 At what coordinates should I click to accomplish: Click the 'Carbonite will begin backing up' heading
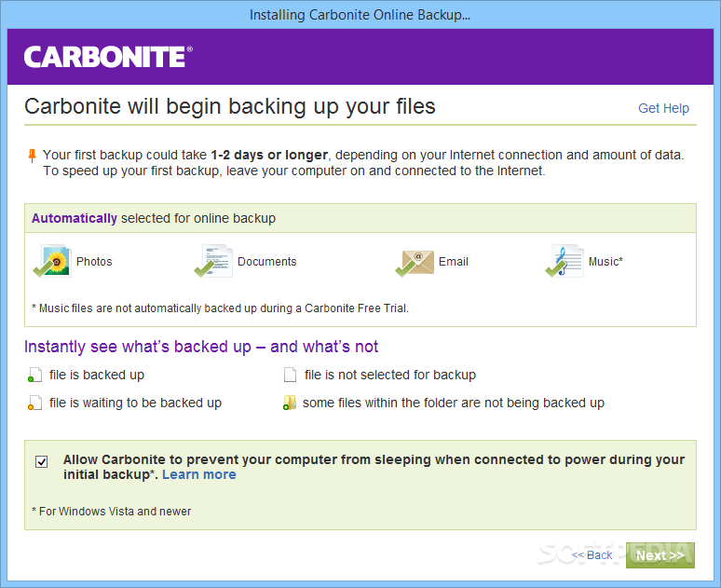[230, 106]
